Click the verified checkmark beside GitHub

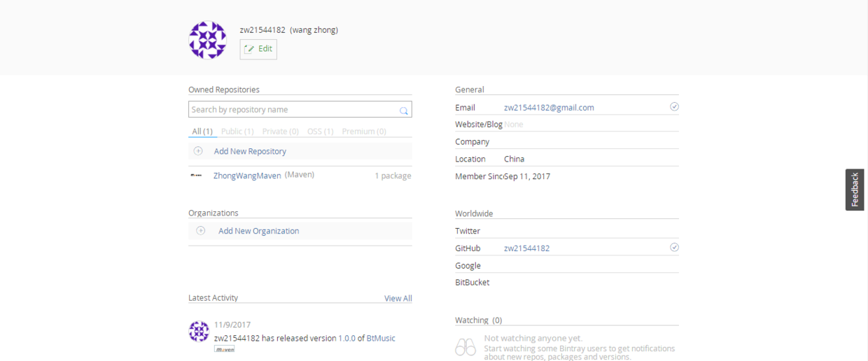coord(674,248)
